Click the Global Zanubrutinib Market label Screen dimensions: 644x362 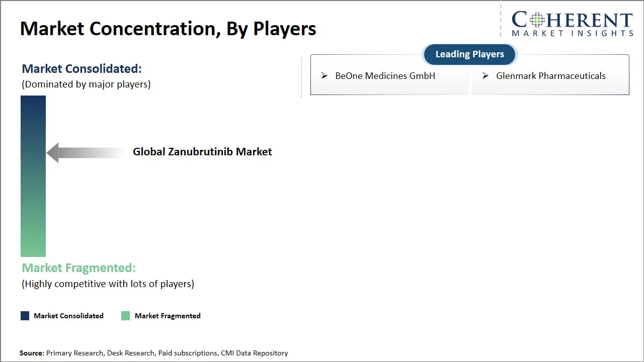(202, 152)
